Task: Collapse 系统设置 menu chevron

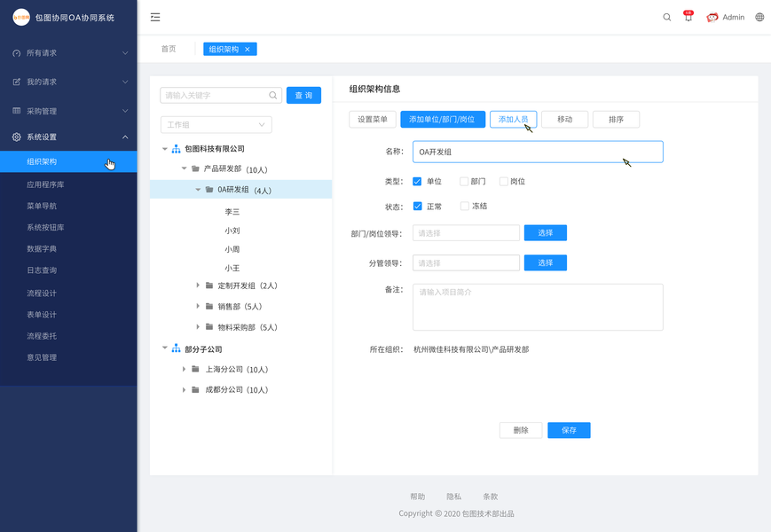Action: (x=125, y=137)
